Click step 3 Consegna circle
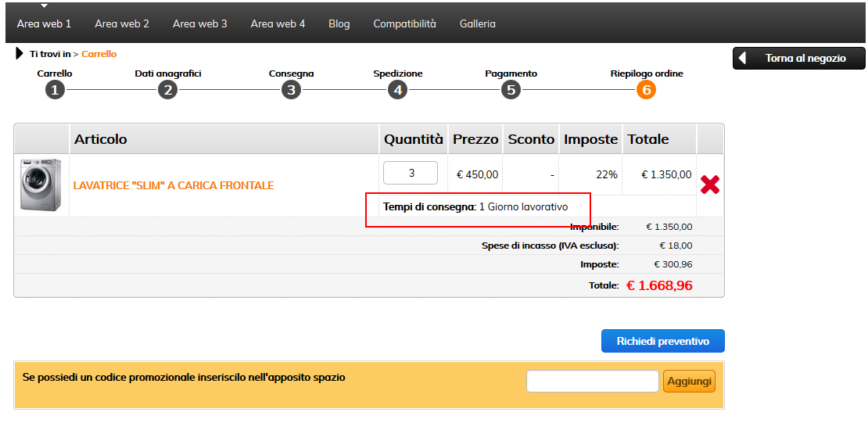 coord(291,90)
